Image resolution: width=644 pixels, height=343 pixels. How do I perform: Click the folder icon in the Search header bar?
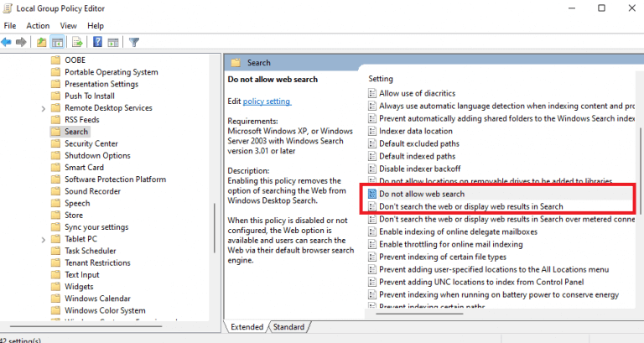(236, 63)
